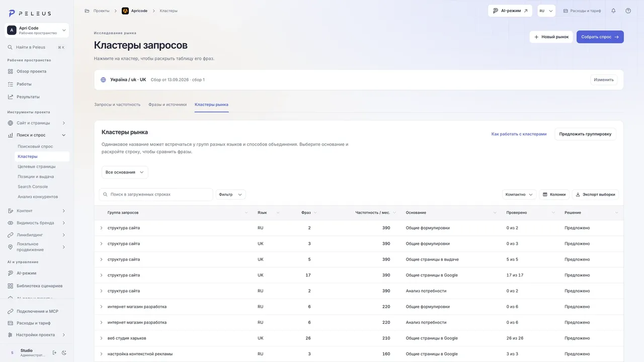This screenshot has width=644, height=362.
Task: Open the RU language dropdown
Action: tap(546, 11)
